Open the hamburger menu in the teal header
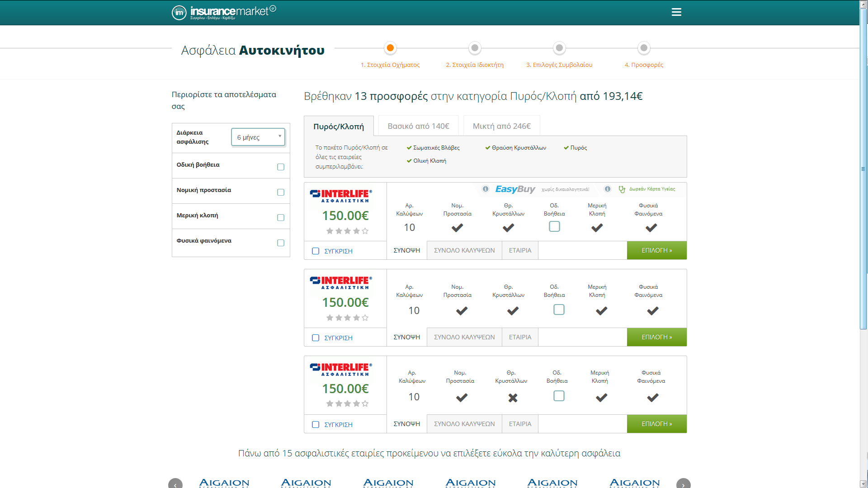The height and width of the screenshot is (488, 868). [x=676, y=12]
